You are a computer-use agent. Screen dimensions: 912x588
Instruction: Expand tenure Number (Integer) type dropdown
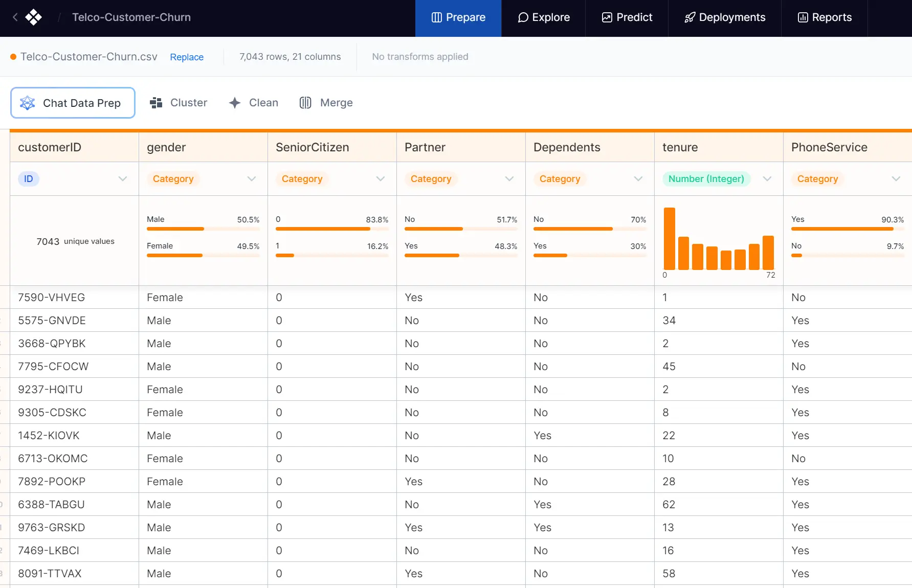pyautogui.click(x=767, y=179)
